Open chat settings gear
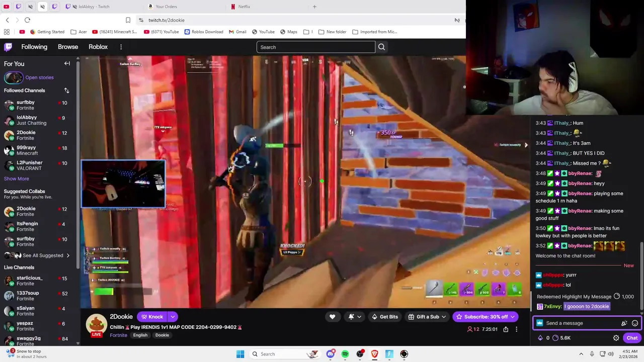Screen dimensions: 644x362 coord(616,338)
